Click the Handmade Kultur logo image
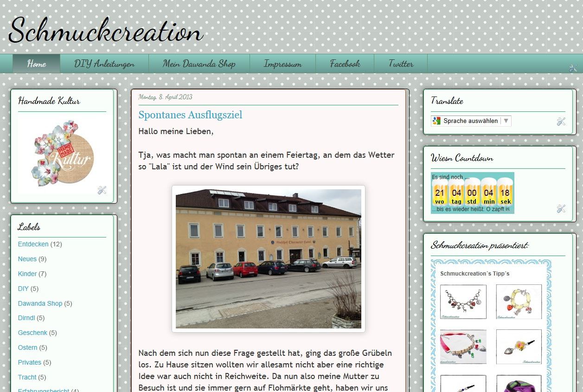Screen dimensions: 583x392 [62, 154]
